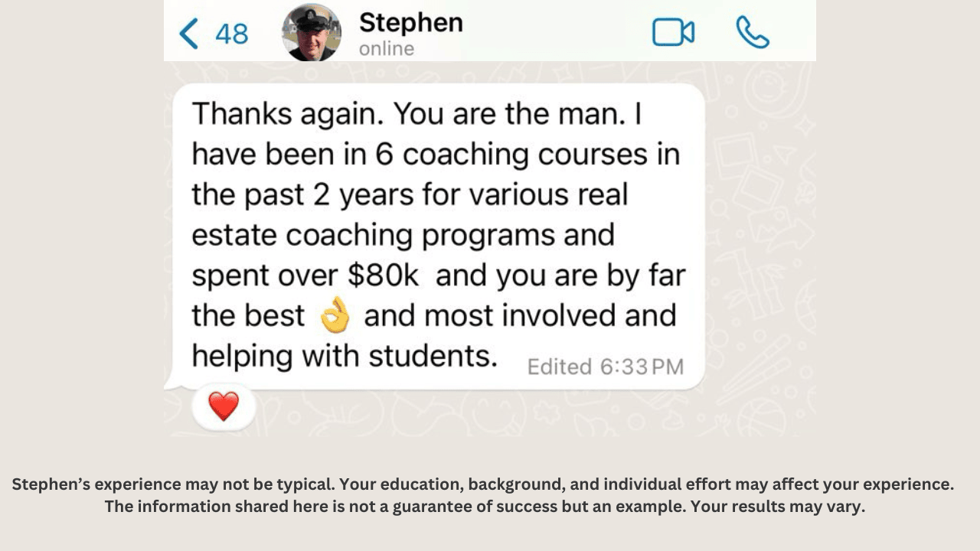Open contact info via Stephen's name
The width and height of the screenshot is (980, 551).
410,23
